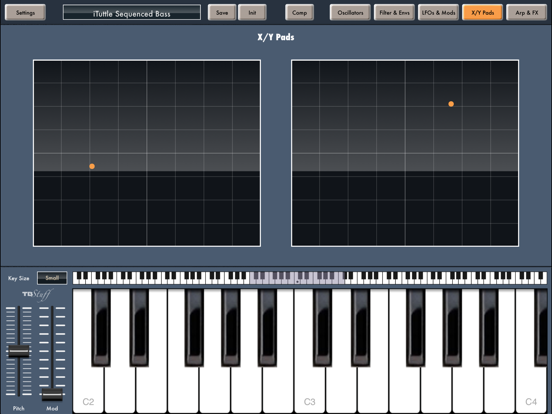Screen dimensions: 552x414
Task: Click the orange dot in the left X/Y pad
Action: [x=92, y=166]
